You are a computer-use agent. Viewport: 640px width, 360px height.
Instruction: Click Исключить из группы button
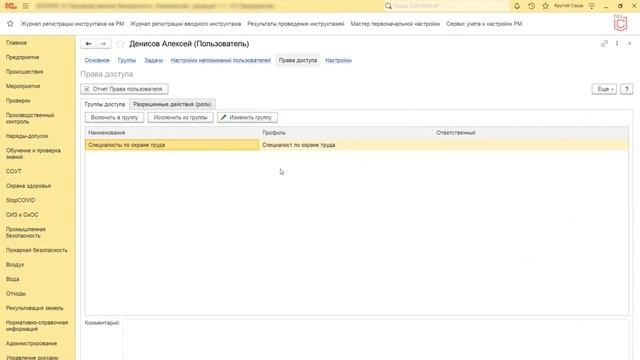(180, 118)
